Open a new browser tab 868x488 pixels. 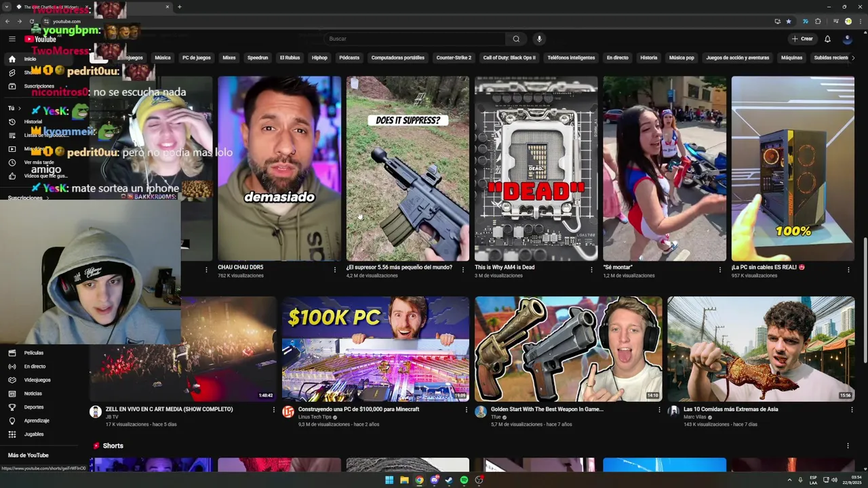pyautogui.click(x=179, y=7)
